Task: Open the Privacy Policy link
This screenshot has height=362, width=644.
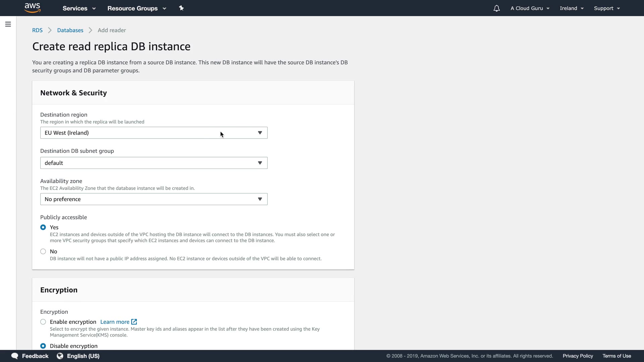Action: pos(578,356)
